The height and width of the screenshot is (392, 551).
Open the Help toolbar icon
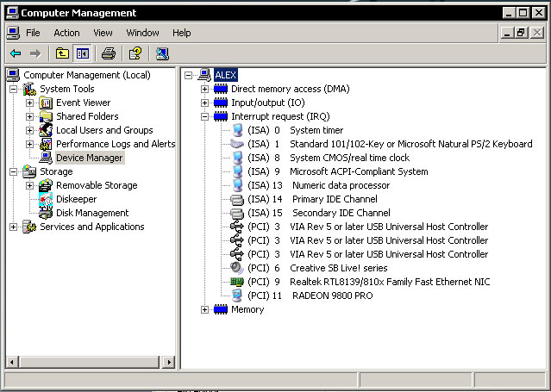pos(135,53)
